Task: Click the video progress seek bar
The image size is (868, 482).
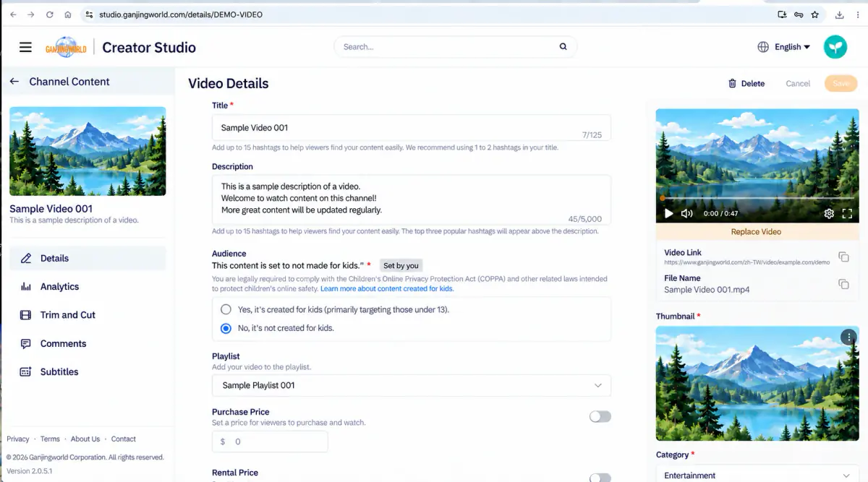Action: point(757,198)
